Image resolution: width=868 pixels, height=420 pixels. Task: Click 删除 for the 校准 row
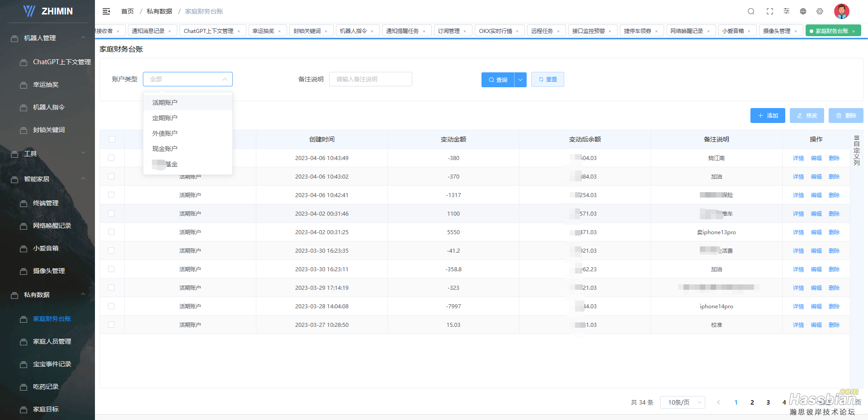pos(834,325)
